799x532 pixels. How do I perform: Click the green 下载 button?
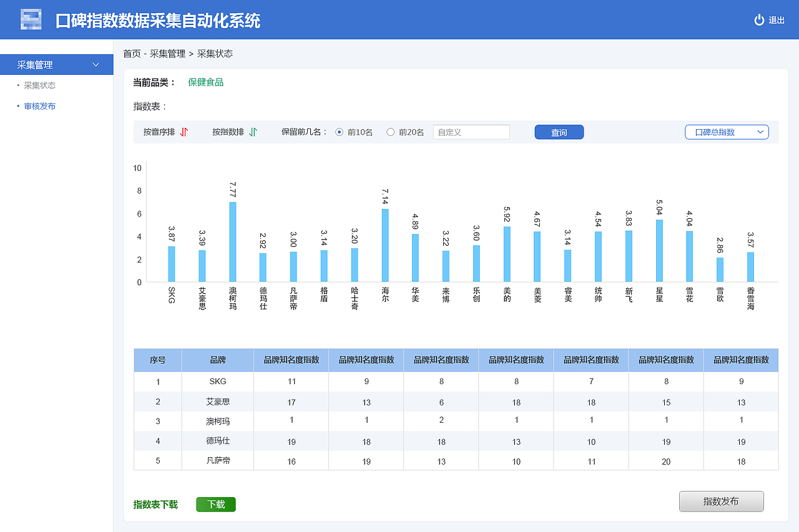click(x=215, y=504)
